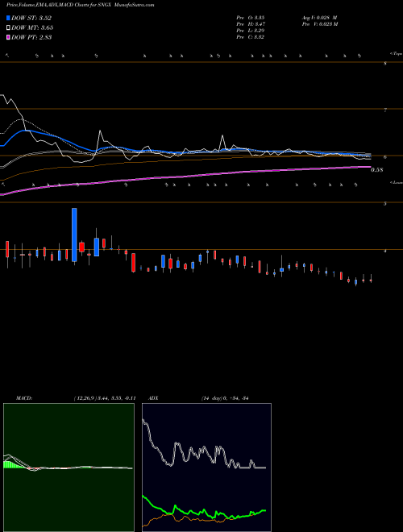The image size is (403, 532).
Task: Click the 'Avg V: 0.028 M' value
Action: coord(319,17)
